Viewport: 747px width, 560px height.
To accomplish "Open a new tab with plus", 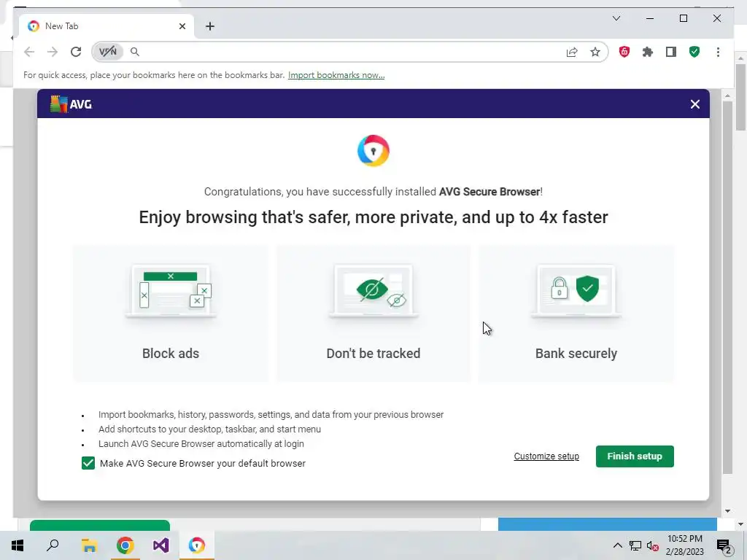I will 210,26.
